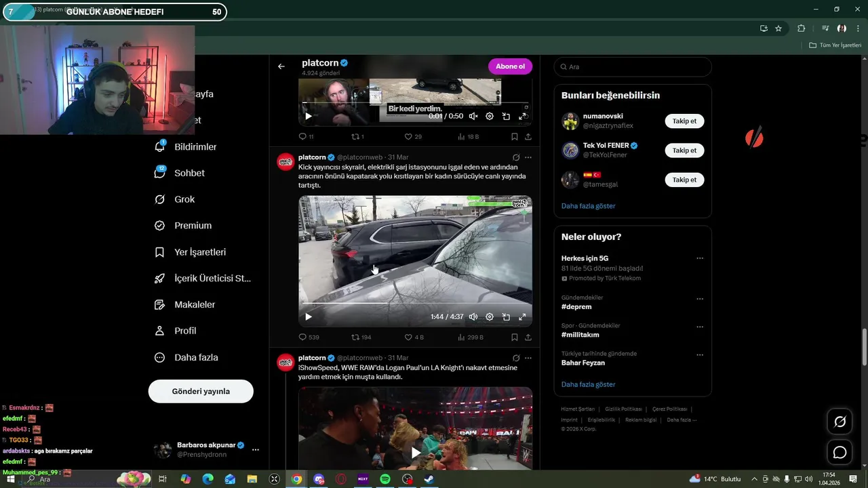Repost the post with 194 reposts

[x=361, y=337]
